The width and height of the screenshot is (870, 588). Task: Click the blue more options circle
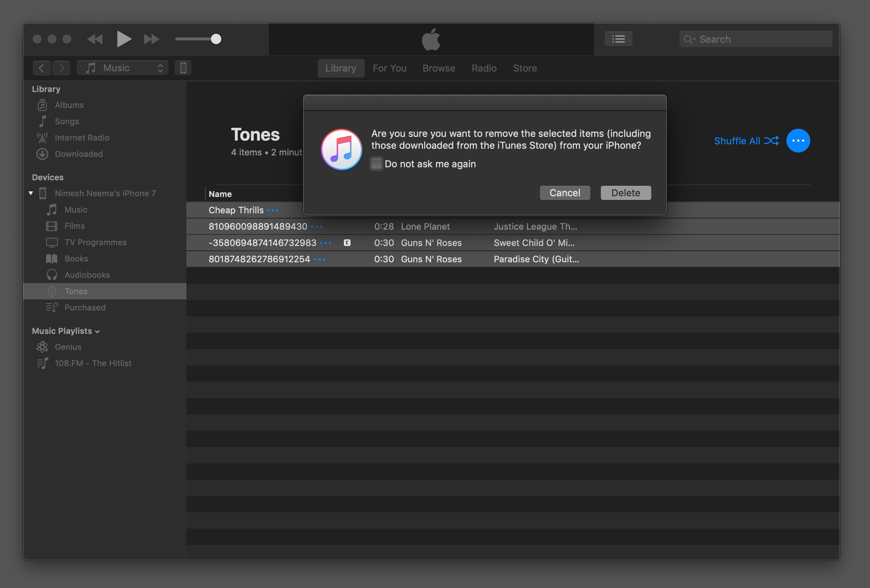[797, 141]
